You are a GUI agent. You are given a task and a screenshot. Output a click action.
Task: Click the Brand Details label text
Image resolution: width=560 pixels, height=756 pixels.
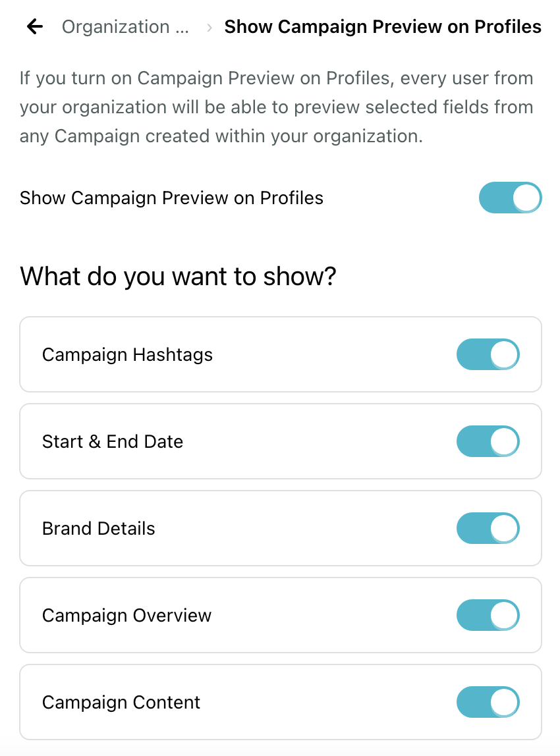tap(99, 528)
